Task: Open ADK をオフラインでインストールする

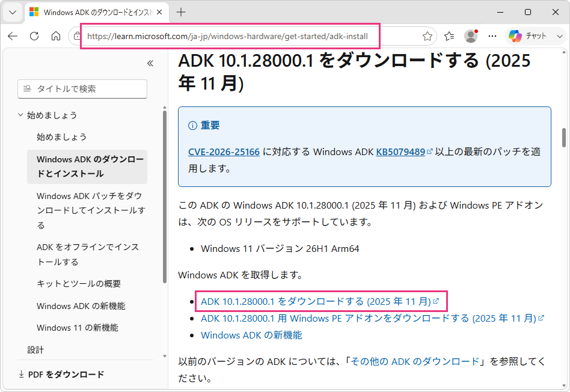Action: point(88,254)
